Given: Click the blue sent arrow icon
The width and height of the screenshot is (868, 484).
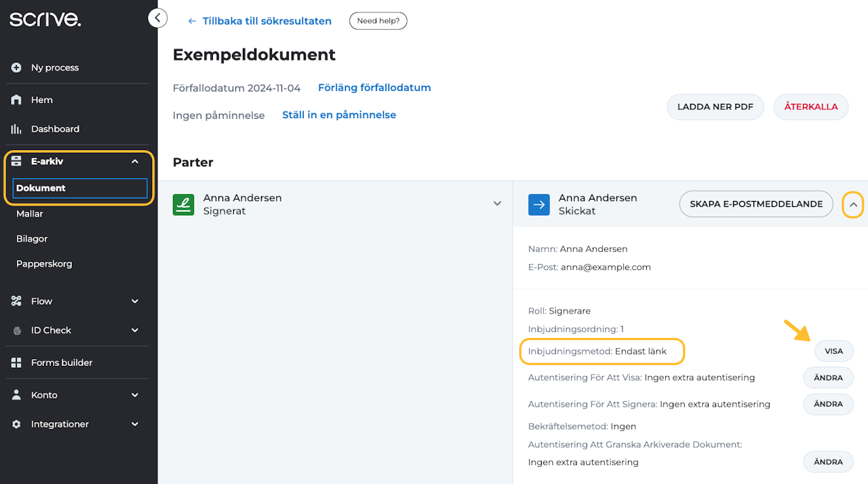Looking at the screenshot, I should 539,204.
